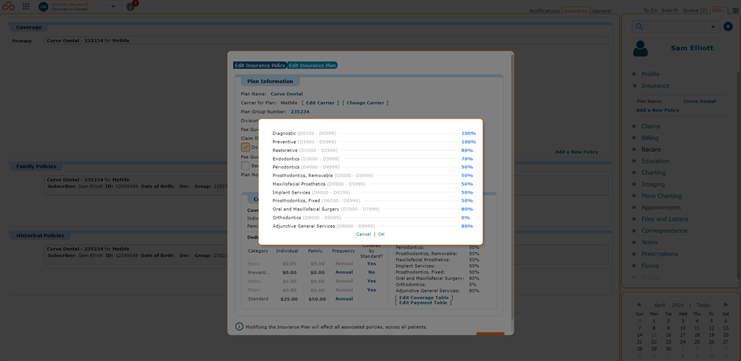Expand the Recare section
Image resolution: width=741 pixels, height=361 pixels.
pos(650,149)
